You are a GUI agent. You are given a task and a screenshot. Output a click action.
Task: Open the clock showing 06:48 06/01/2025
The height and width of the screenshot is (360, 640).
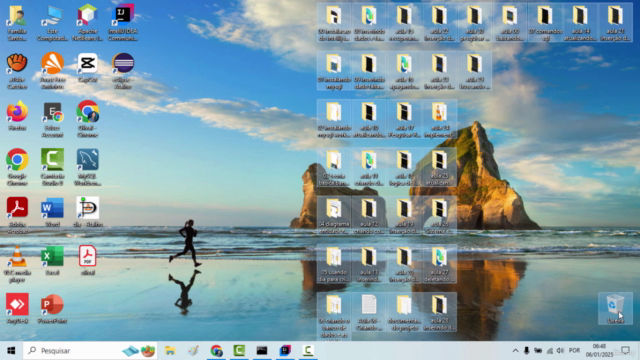(599, 351)
